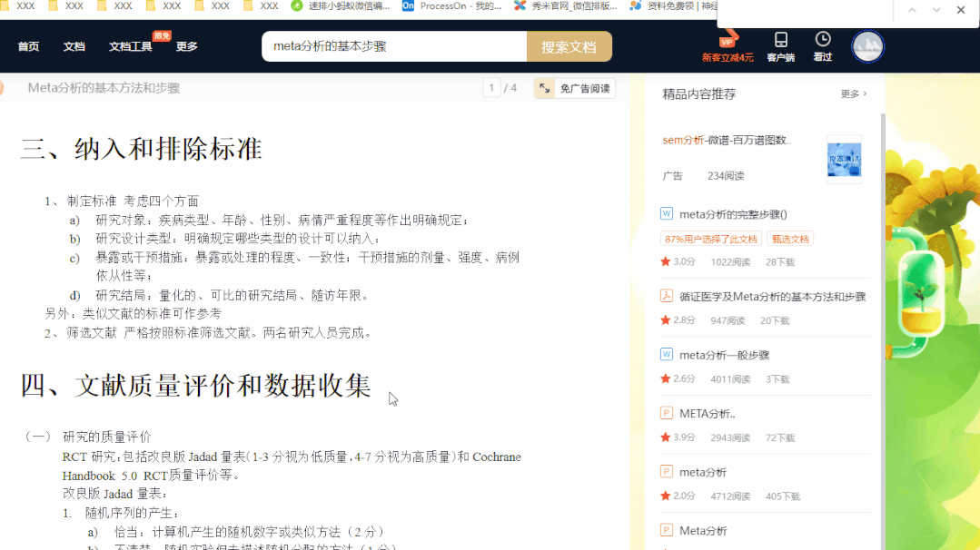Click the Word icon beside meta分析的完整步骤()
This screenshot has width=980, height=550.
[x=667, y=213]
